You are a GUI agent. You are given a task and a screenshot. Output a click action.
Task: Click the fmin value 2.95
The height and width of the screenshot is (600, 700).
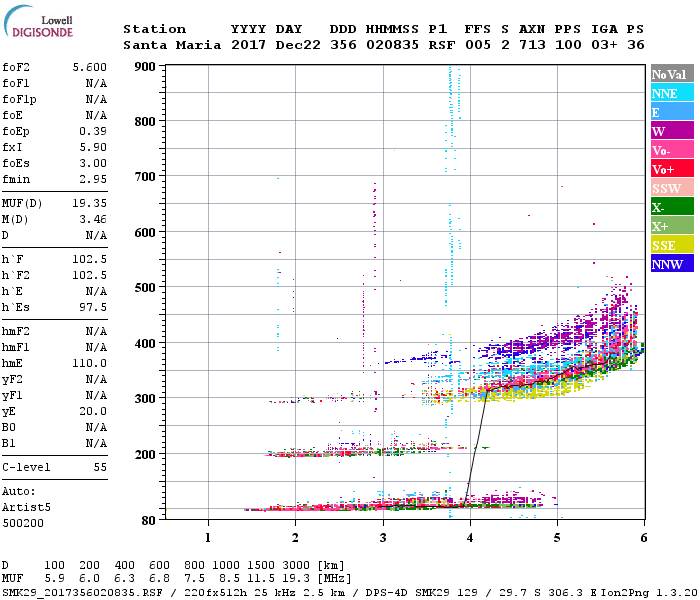click(x=93, y=179)
